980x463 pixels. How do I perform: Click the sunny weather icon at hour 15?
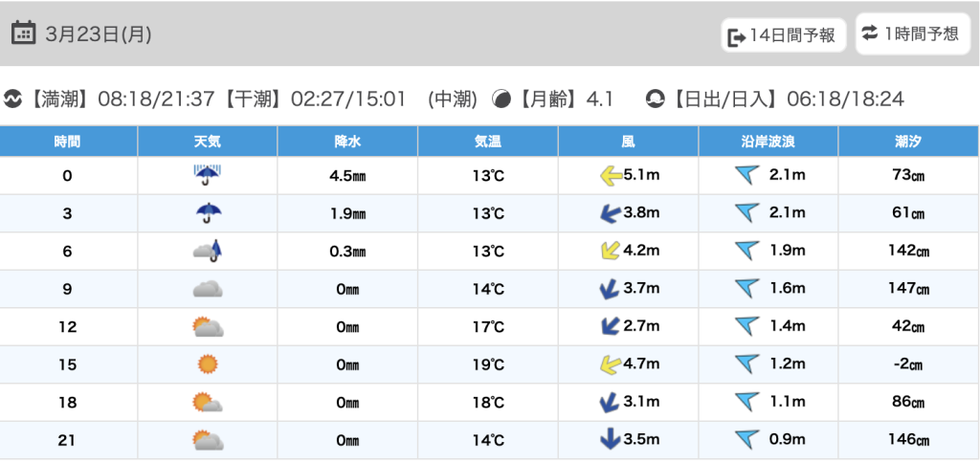coord(207,364)
